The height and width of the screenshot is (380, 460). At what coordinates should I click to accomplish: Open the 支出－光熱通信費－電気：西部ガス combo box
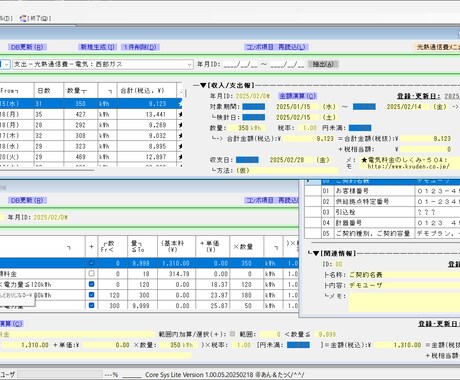[103, 64]
